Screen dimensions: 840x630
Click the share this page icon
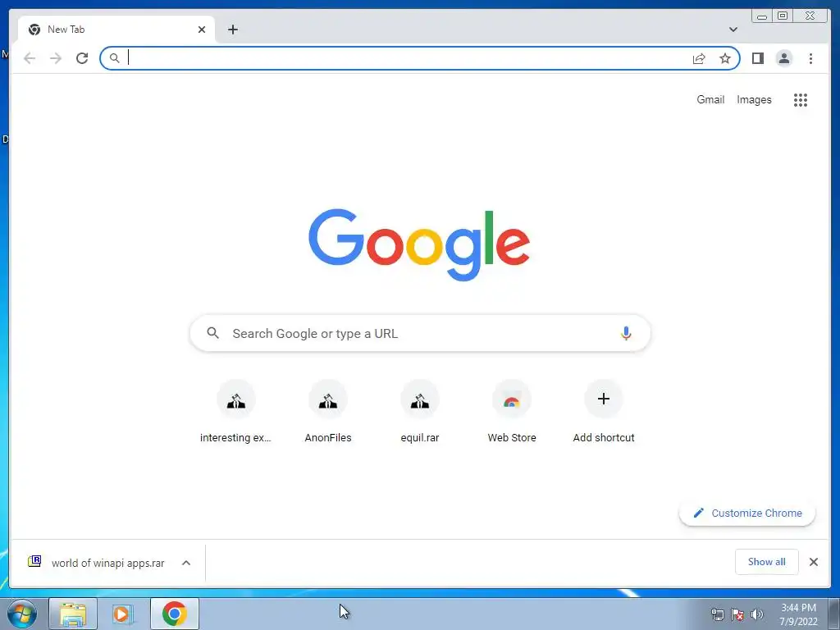click(699, 58)
